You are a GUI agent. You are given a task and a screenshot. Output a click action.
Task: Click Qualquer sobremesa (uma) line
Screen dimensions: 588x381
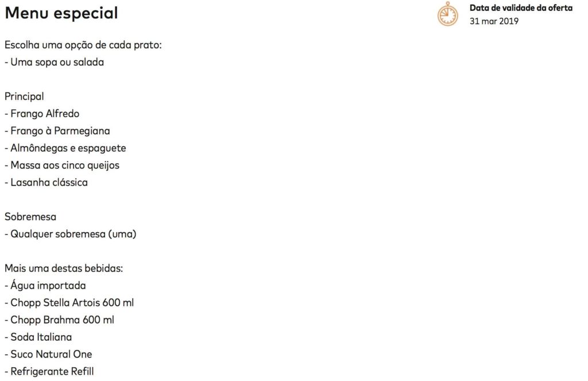pos(71,234)
